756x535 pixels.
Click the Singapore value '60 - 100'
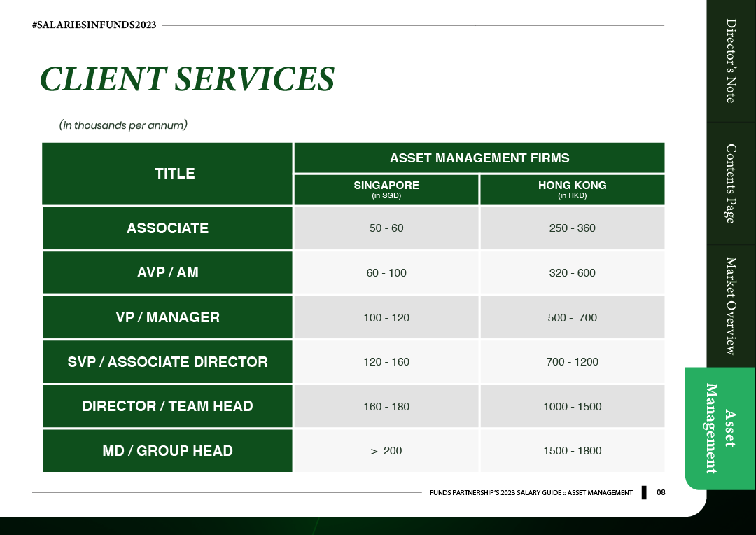(386, 272)
